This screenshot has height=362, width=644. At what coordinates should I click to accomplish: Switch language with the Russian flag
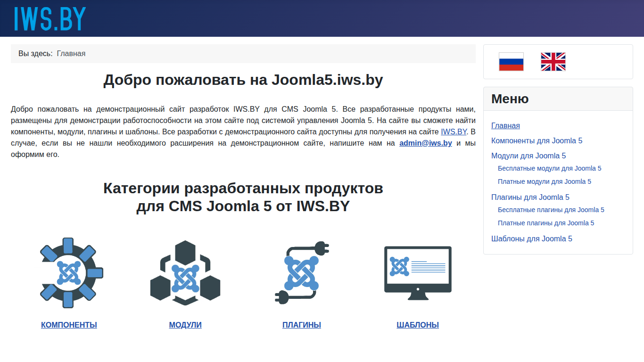click(511, 62)
